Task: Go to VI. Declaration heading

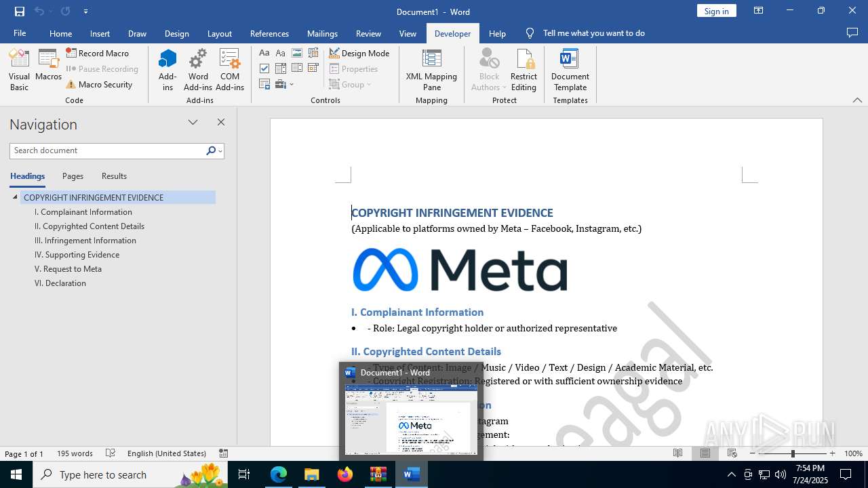Action: [x=60, y=283]
